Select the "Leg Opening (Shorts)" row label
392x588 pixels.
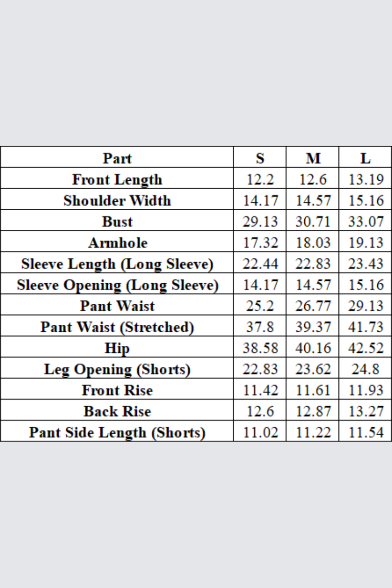117,369
